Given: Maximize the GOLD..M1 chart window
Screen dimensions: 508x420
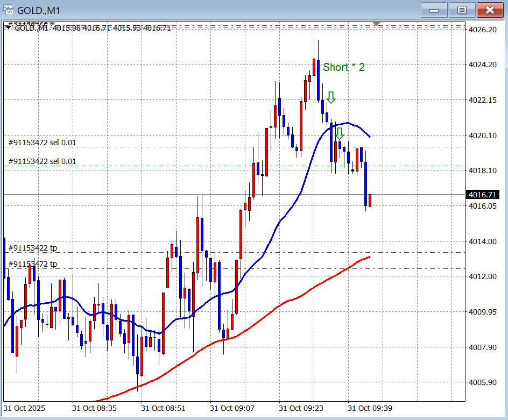Looking at the screenshot, I should click(x=461, y=10).
